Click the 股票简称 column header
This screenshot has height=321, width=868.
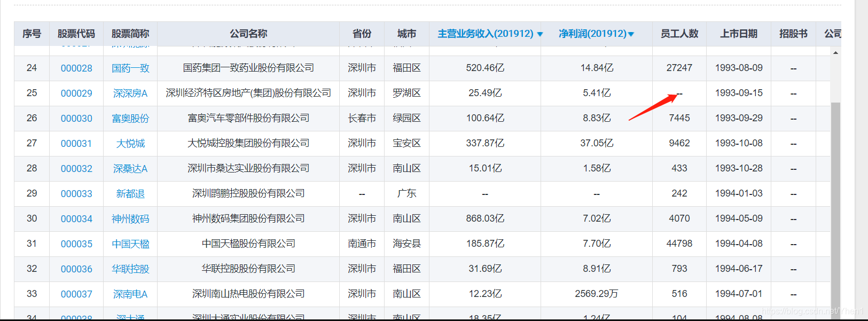click(x=130, y=34)
